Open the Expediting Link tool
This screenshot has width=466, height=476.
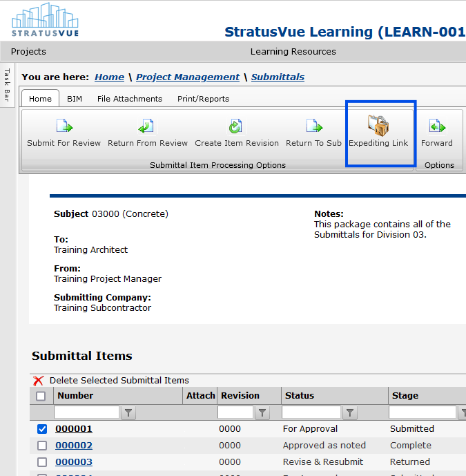tap(378, 131)
